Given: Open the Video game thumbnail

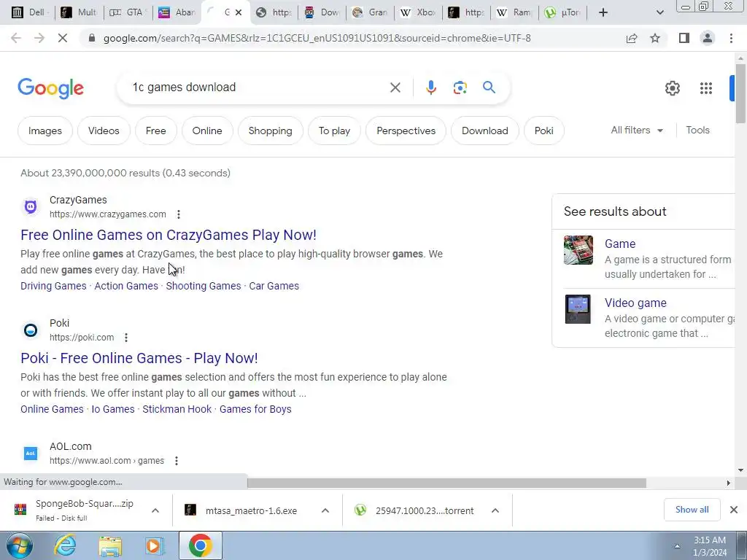Looking at the screenshot, I should click(x=578, y=309).
